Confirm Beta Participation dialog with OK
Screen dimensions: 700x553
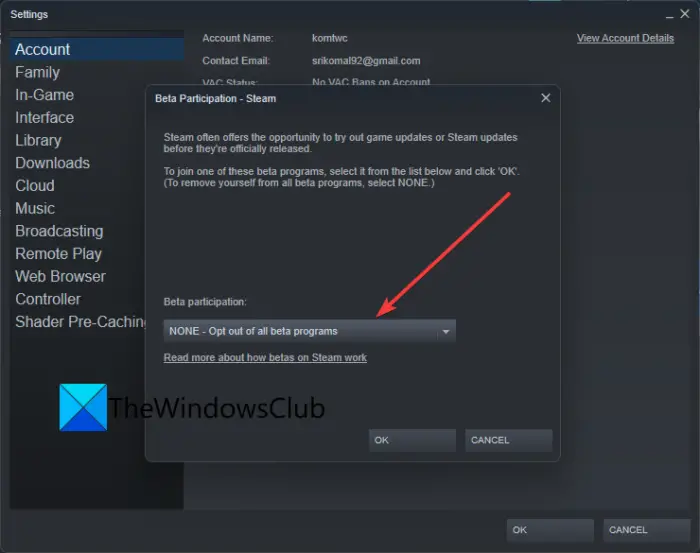click(x=412, y=441)
